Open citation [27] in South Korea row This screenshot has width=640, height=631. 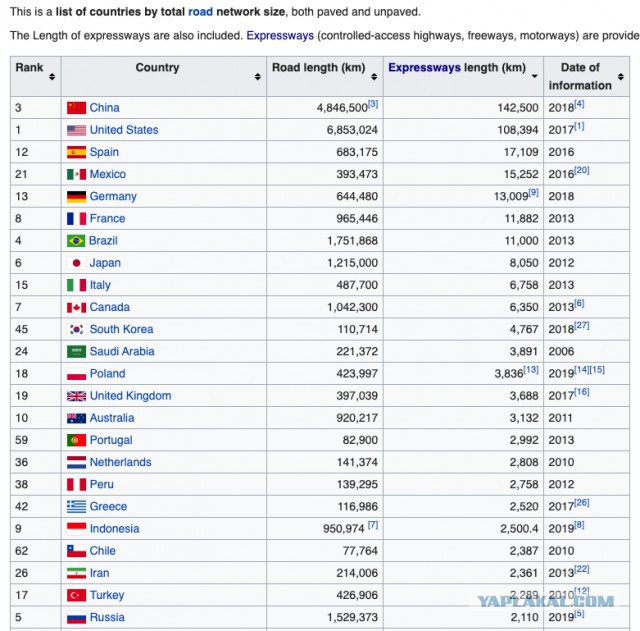click(x=582, y=325)
